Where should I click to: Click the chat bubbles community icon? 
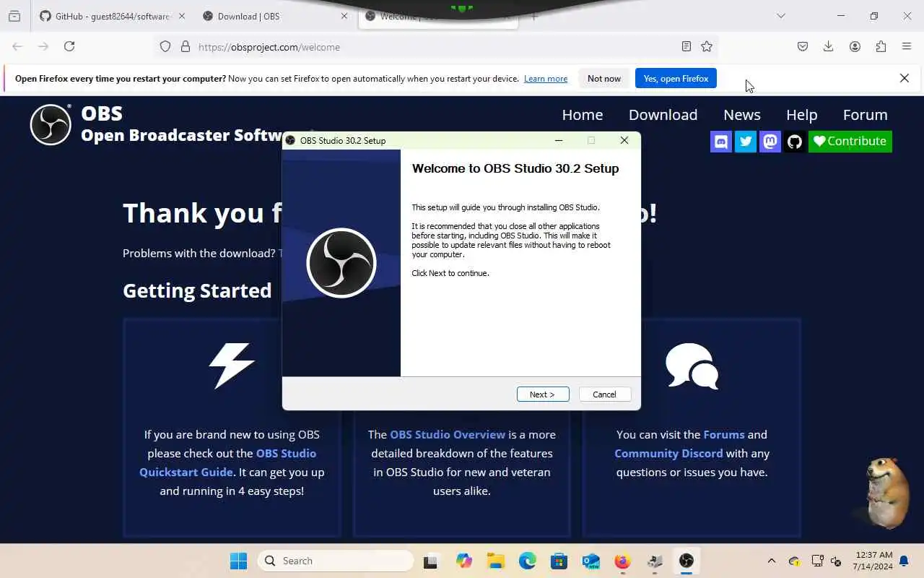692,366
